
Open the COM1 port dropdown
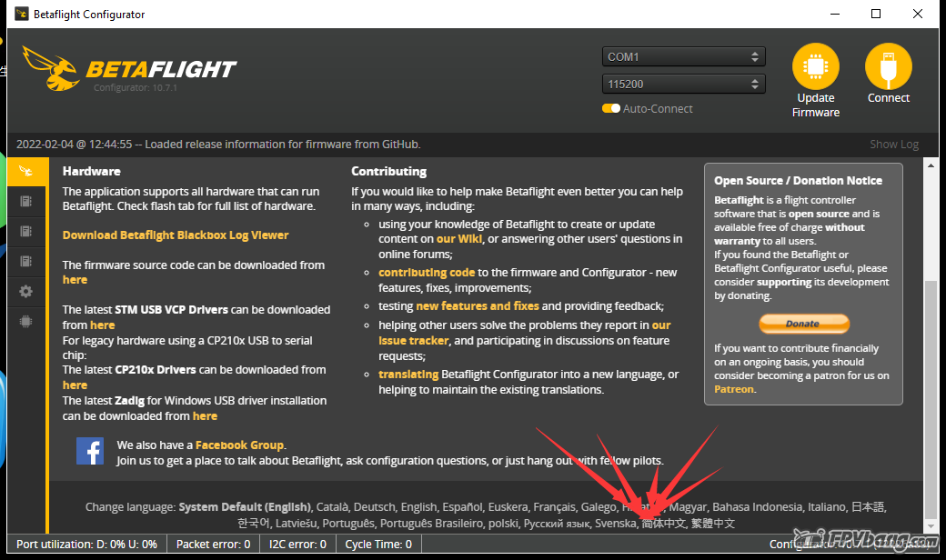point(683,56)
